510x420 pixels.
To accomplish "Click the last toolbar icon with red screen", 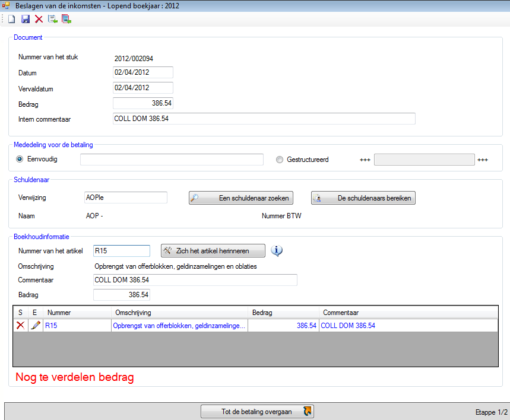I will click(x=66, y=19).
